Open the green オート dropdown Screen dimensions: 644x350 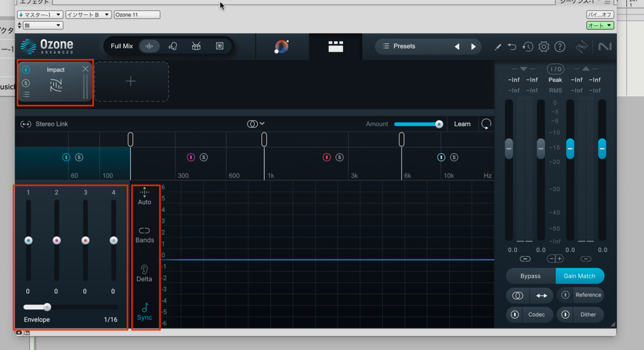[x=600, y=25]
